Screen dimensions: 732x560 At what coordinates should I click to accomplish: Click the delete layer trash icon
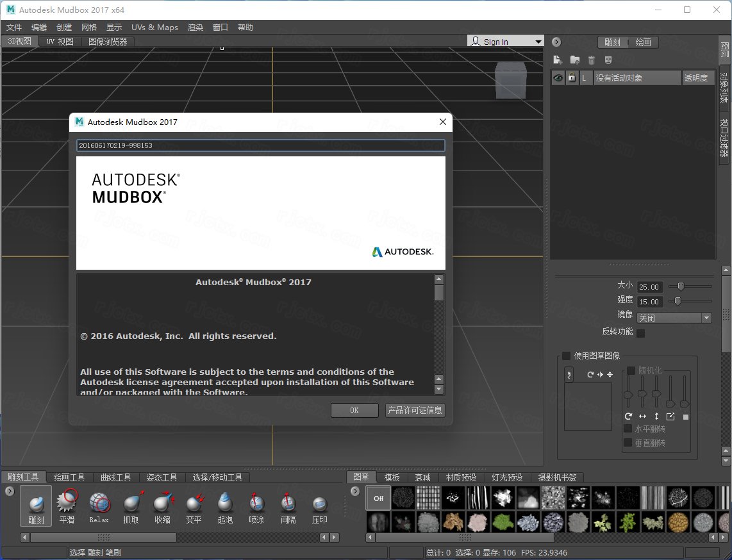(592, 60)
